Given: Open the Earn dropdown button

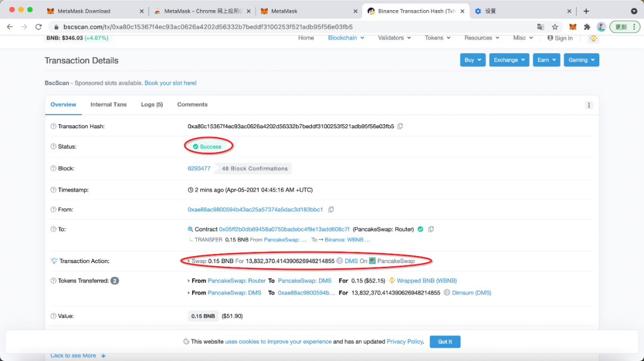Looking at the screenshot, I should (547, 60).
